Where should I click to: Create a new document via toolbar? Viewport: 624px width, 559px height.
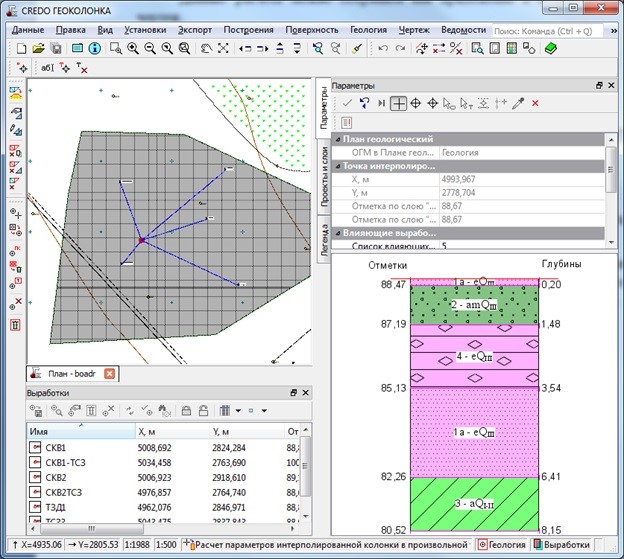[21, 49]
